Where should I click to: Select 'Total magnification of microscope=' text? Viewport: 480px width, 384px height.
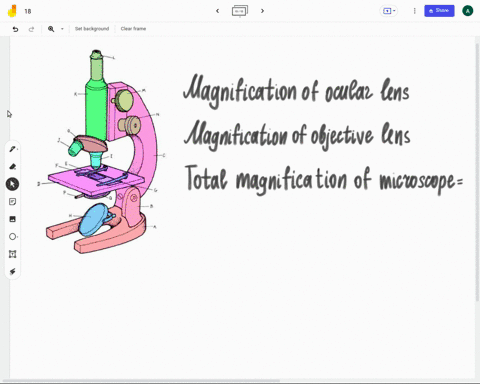pos(324,180)
